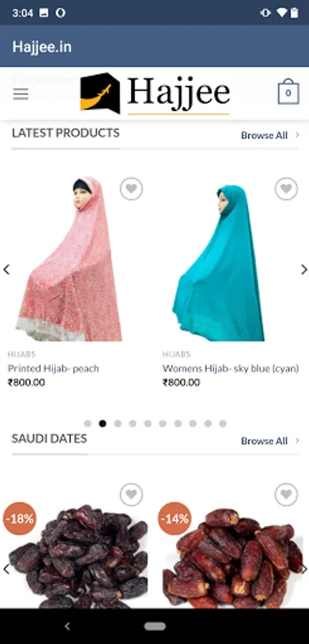Screen dimensions: 309x644
Task: Go to previous Saudi Dates slide
Action: pos(6,570)
